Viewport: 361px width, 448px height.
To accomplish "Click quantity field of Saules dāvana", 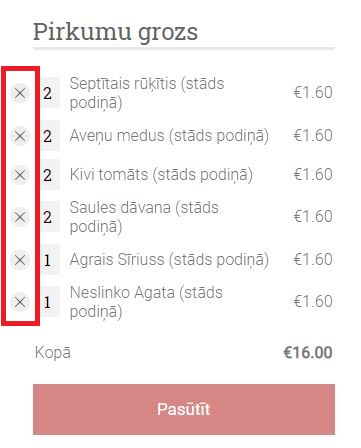I will pyautogui.click(x=50, y=217).
